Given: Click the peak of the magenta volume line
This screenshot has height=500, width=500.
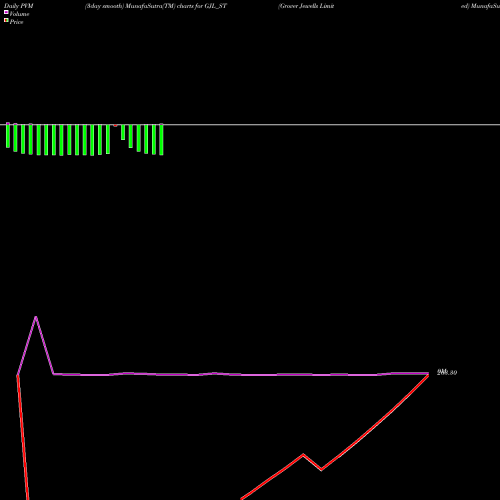Looking at the screenshot, I should [x=36, y=317].
